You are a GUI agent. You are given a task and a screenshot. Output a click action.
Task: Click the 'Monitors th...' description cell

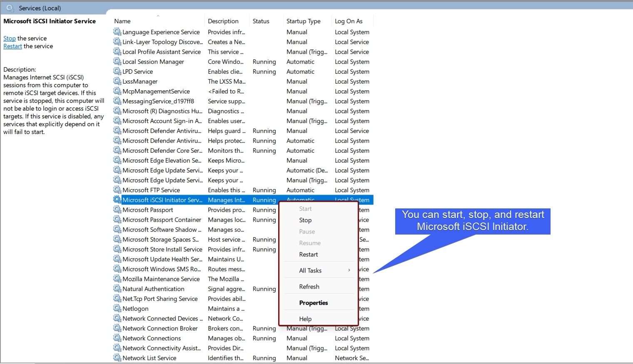(226, 151)
